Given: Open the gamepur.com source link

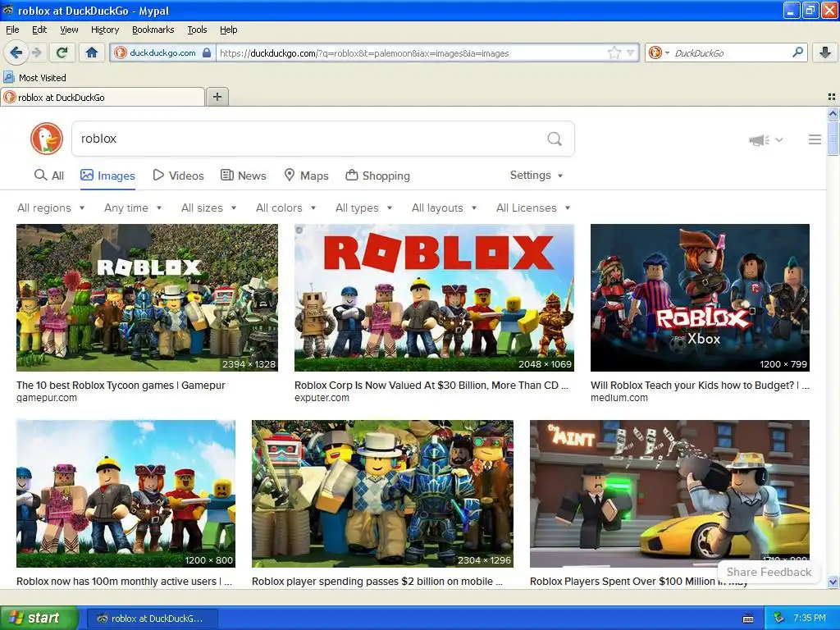Looking at the screenshot, I should click(47, 398).
